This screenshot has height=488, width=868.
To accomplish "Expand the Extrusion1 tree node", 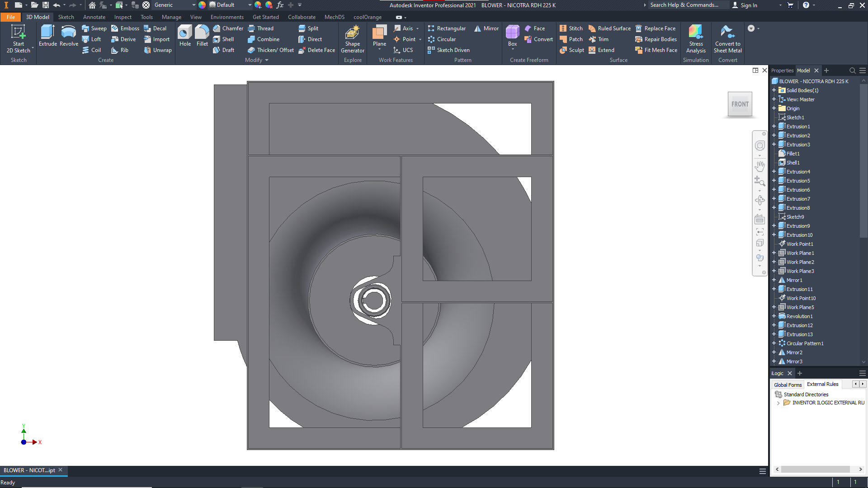I will [x=774, y=127].
